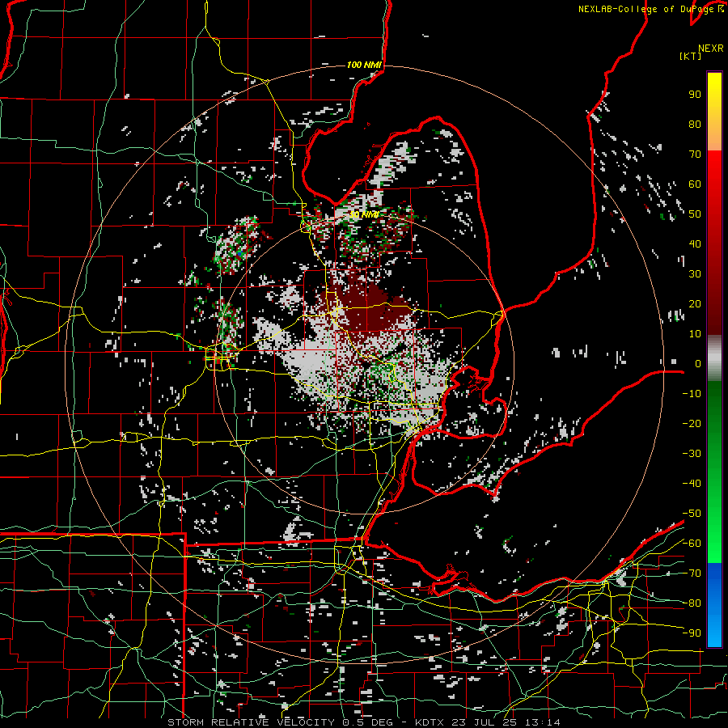
Task: Select the -70 scale value
Action: [x=692, y=574]
